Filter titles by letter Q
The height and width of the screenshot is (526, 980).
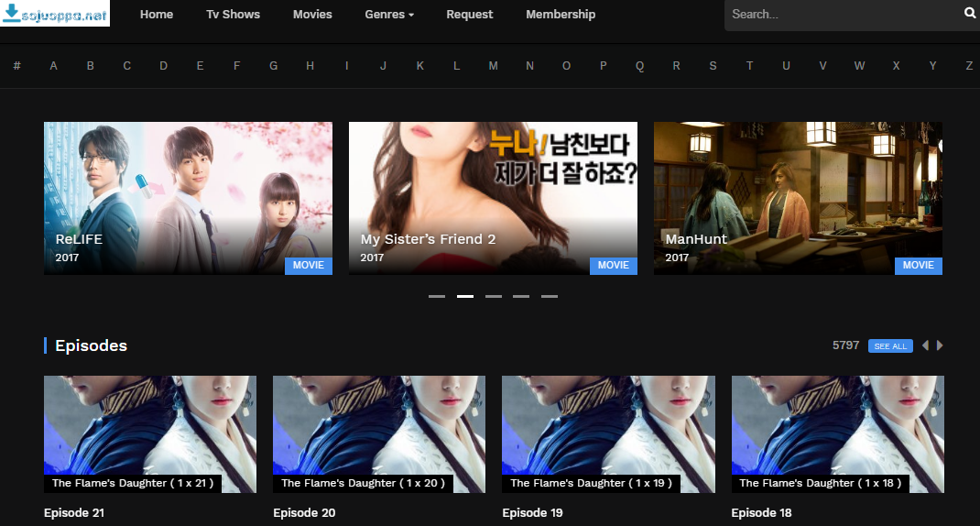[639, 66]
